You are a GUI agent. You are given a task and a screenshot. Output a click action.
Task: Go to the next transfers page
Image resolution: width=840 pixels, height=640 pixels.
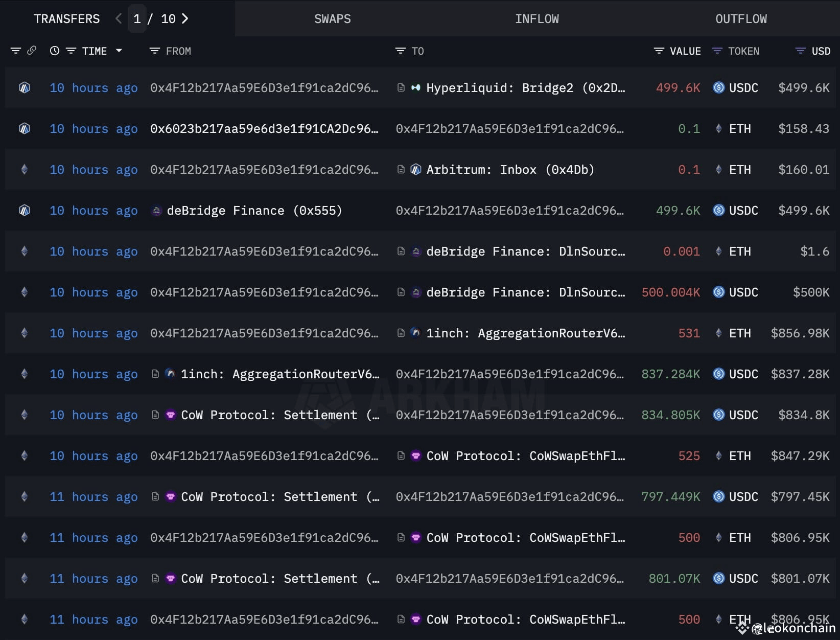pos(185,19)
